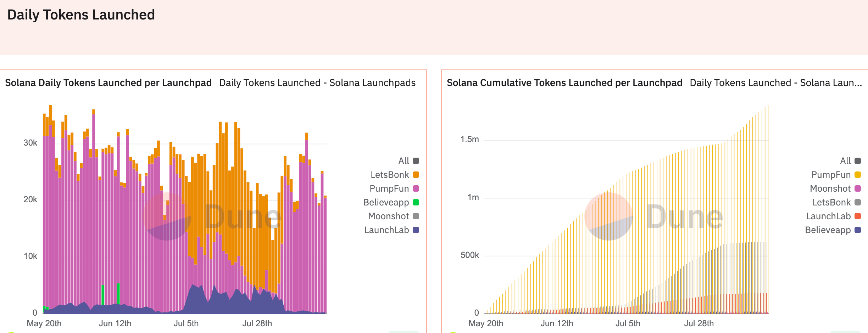Viewport: 868px width, 333px height.
Task: Click the orange LetsBonk legend square
Action: [x=416, y=174]
